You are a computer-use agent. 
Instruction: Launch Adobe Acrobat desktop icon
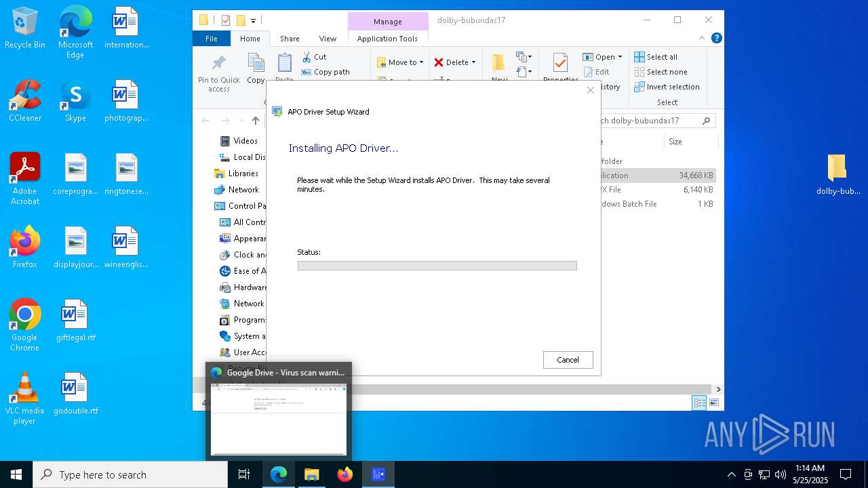25,179
